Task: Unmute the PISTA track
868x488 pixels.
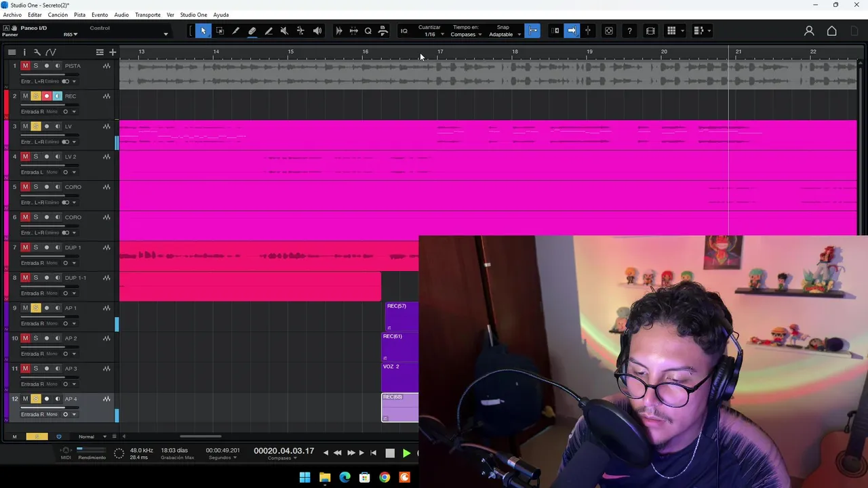Action: (x=25, y=66)
